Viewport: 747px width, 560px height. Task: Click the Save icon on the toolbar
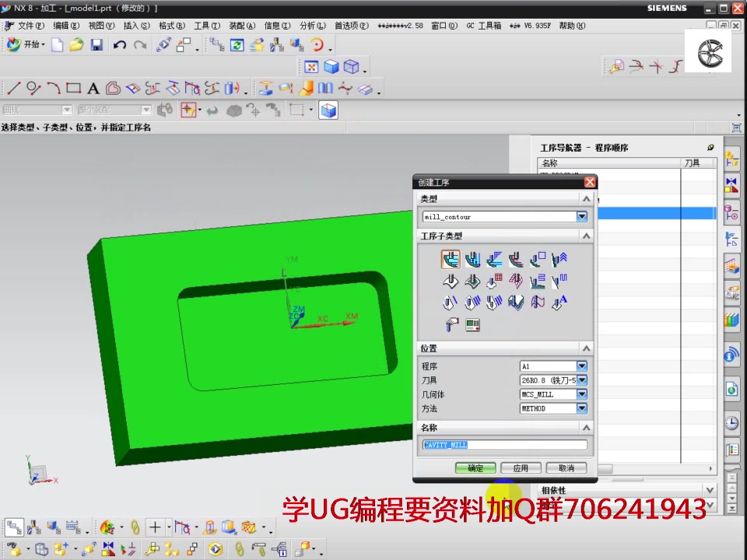[x=96, y=44]
